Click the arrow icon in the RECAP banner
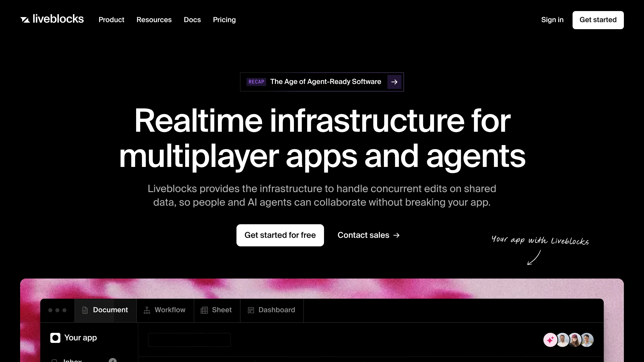 394,82
